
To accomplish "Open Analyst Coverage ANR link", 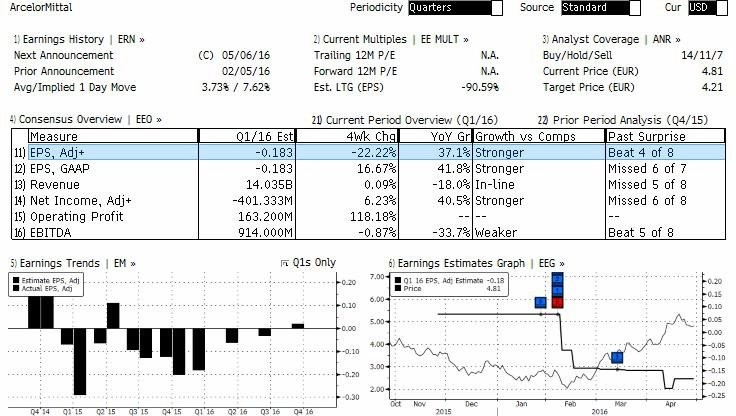I will 612,39.
